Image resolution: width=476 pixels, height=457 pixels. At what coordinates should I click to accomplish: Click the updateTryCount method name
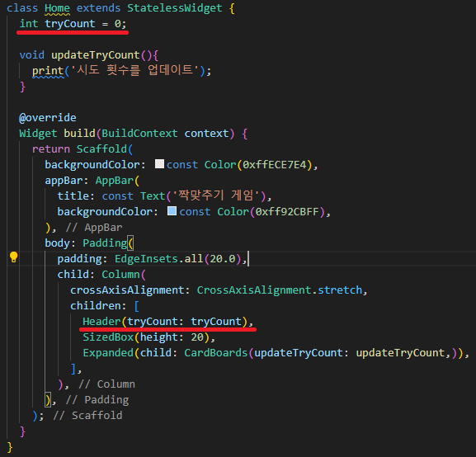pyautogui.click(x=96, y=55)
